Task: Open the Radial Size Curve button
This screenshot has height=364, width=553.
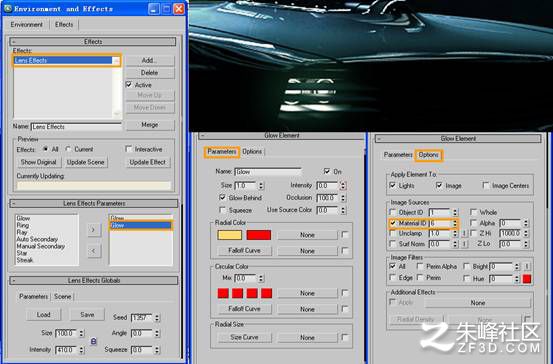Action: pos(244,338)
